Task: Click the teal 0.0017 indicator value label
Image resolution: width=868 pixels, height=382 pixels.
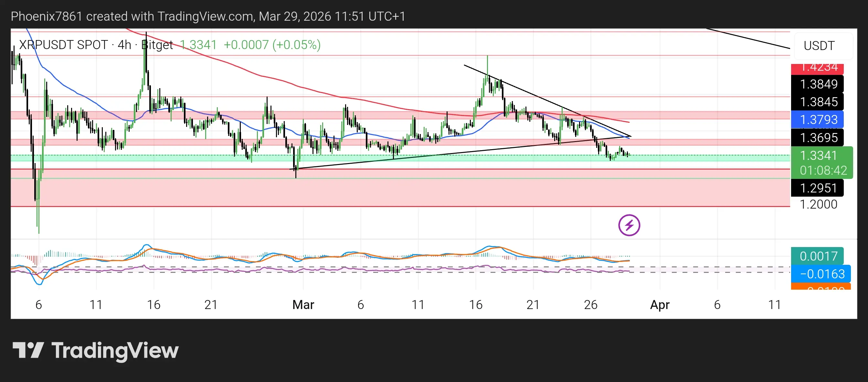Action: tap(817, 256)
